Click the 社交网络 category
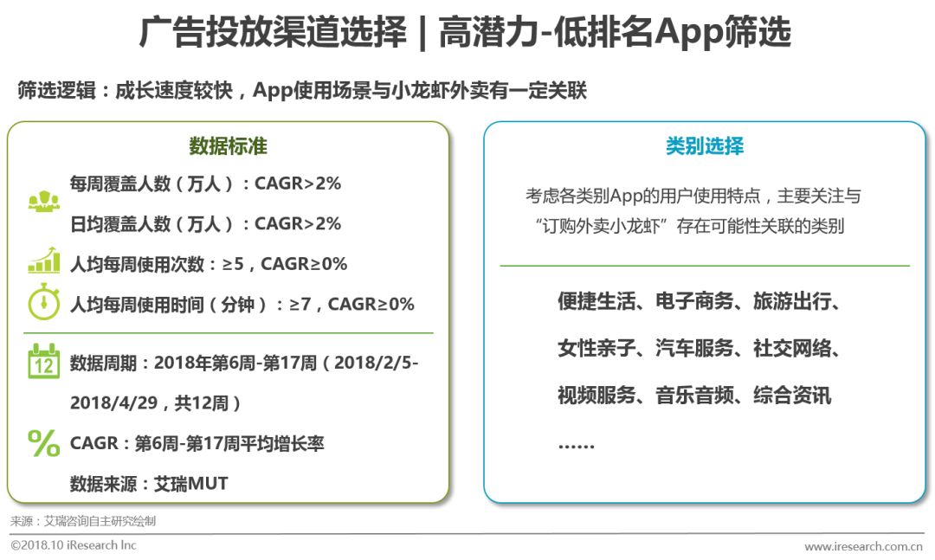The width and height of the screenshot is (935, 560). tap(792, 348)
